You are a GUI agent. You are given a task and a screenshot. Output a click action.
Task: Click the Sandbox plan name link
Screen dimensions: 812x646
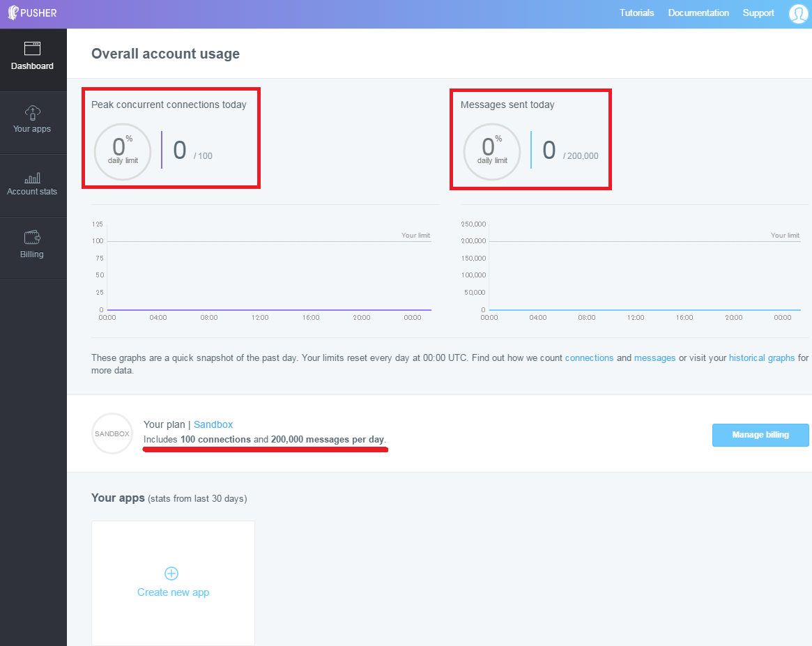point(213,424)
